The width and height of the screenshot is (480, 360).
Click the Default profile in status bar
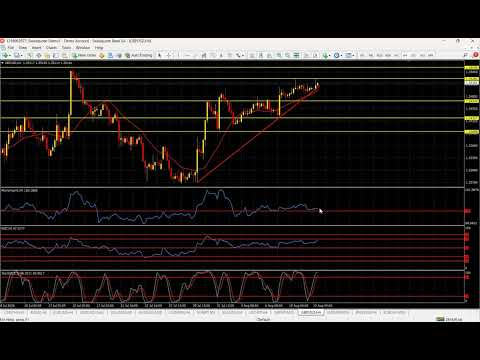pyautogui.click(x=263, y=319)
